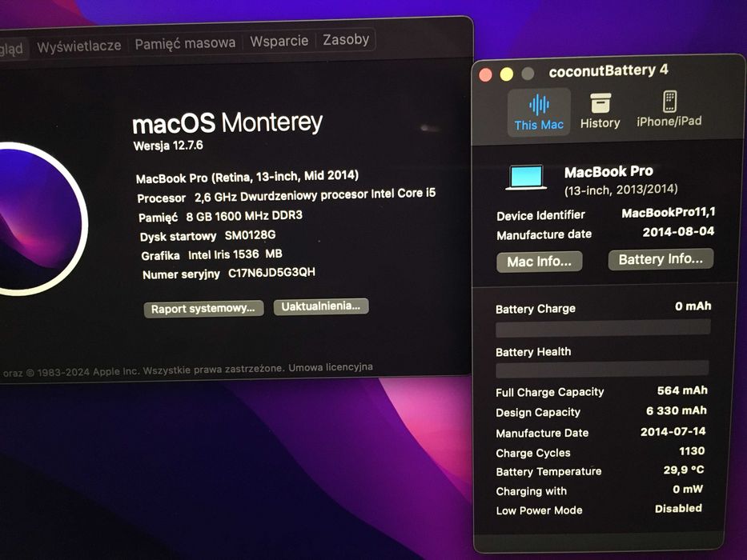The width and height of the screenshot is (747, 560).
Task: Click the Mac Manufacture date 2014-08-04
Action: [x=678, y=232]
